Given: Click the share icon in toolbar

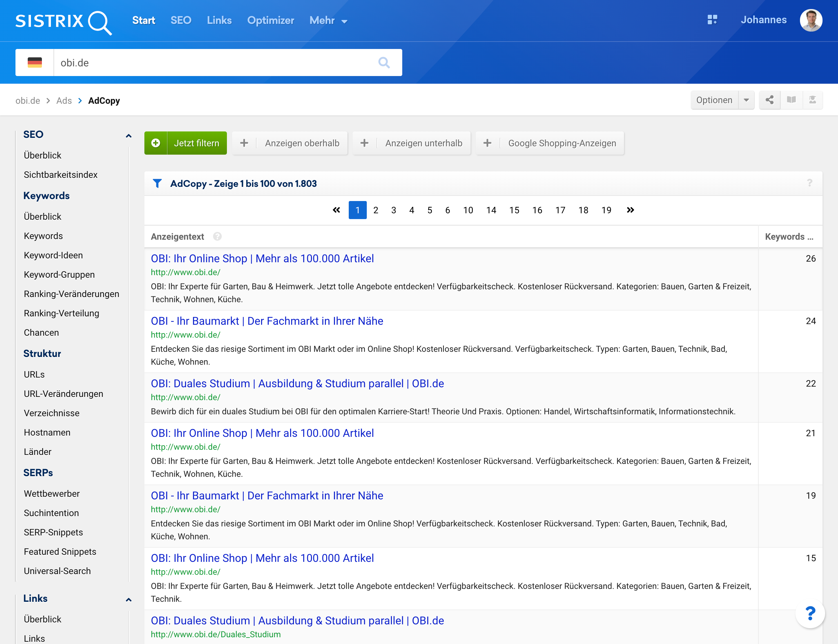Looking at the screenshot, I should 769,100.
